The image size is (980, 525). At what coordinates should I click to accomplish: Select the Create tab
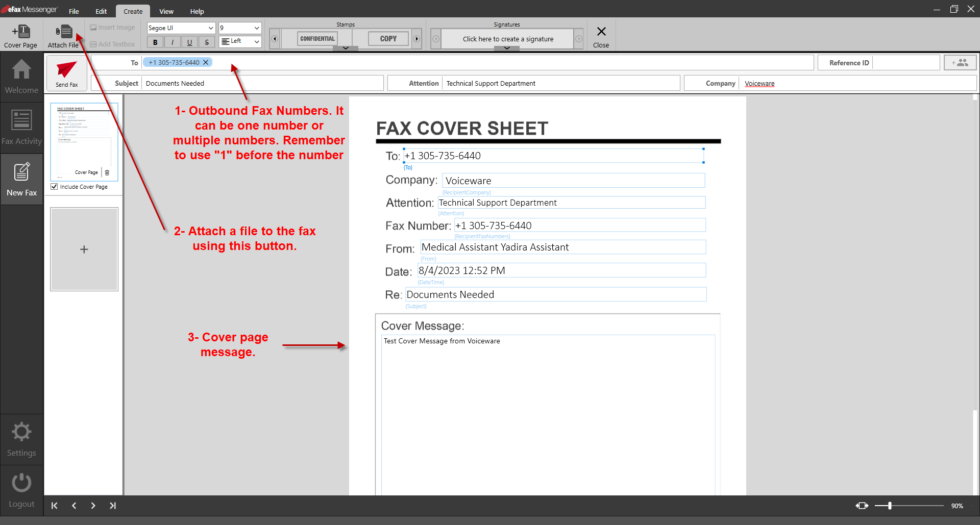coord(133,11)
